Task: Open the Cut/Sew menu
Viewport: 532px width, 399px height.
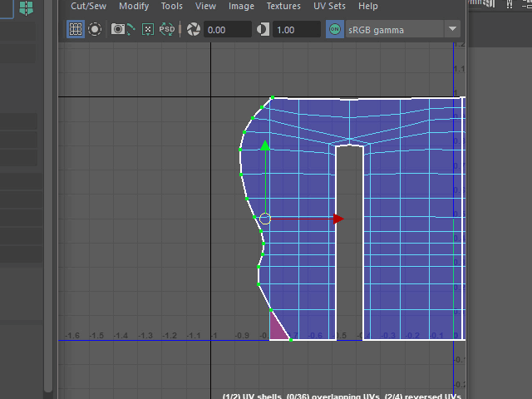Action: point(88,6)
